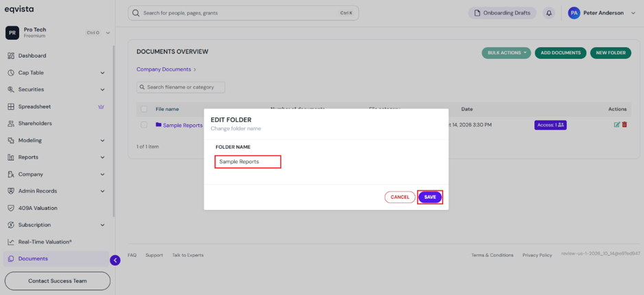
Task: Open the Bulk Actions dropdown
Action: coord(506,53)
